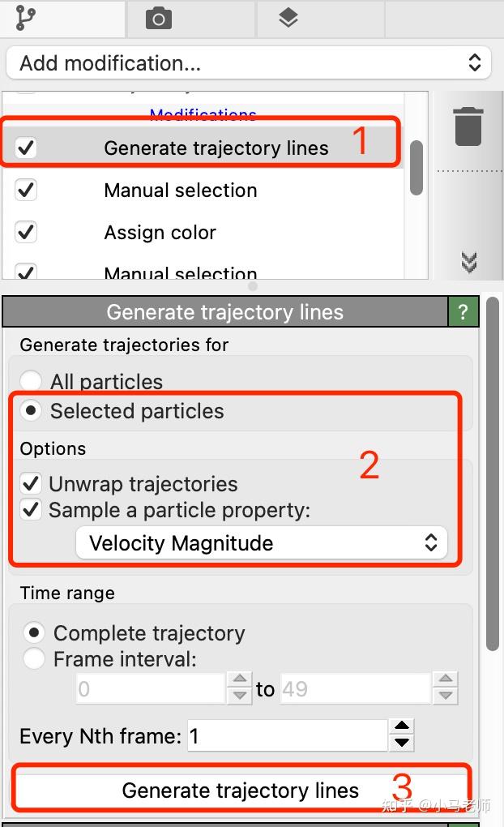The image size is (504, 827).
Task: Uncheck Unwrap trajectories option
Action: 31,484
